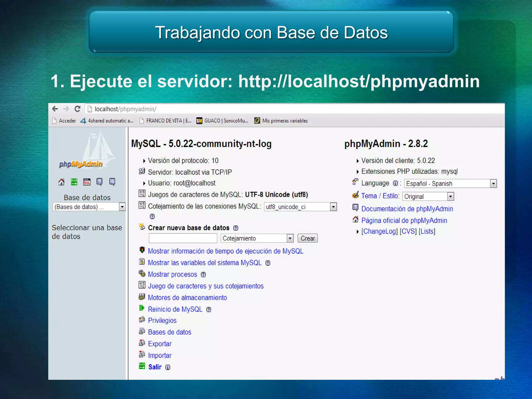Click the green restart arrow icon
Screen dimensions: 532x399
tap(142, 308)
